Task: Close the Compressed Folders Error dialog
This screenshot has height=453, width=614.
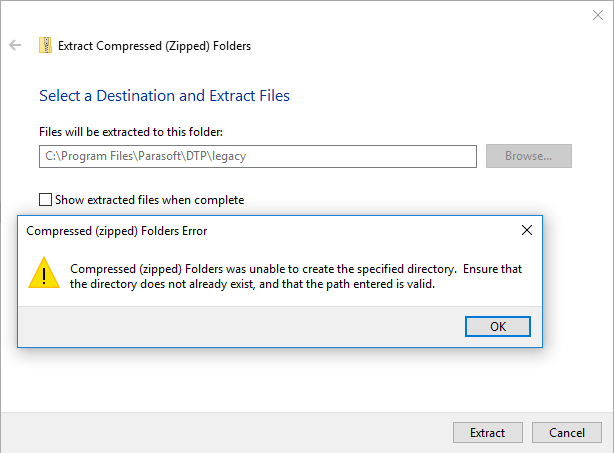Action: [527, 230]
